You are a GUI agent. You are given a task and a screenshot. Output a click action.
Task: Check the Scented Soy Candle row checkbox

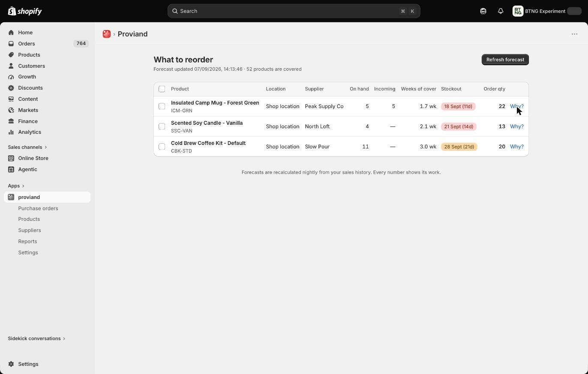162,127
